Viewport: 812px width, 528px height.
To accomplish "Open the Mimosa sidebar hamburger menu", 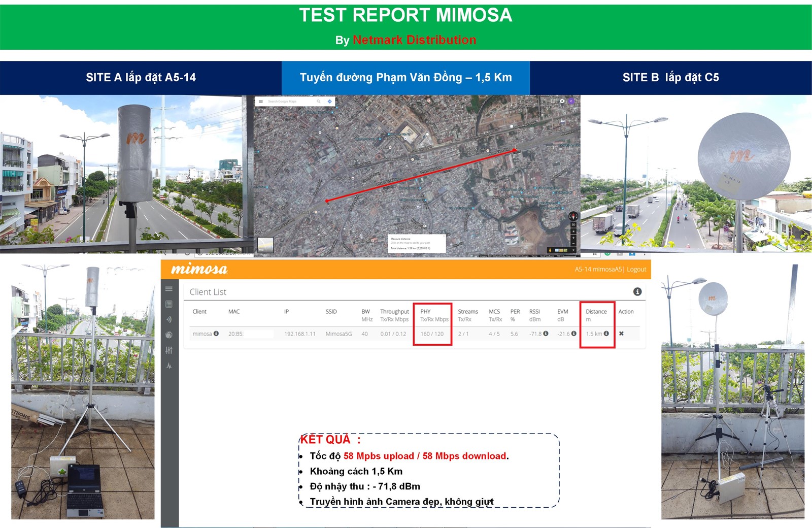I will pos(169,289).
